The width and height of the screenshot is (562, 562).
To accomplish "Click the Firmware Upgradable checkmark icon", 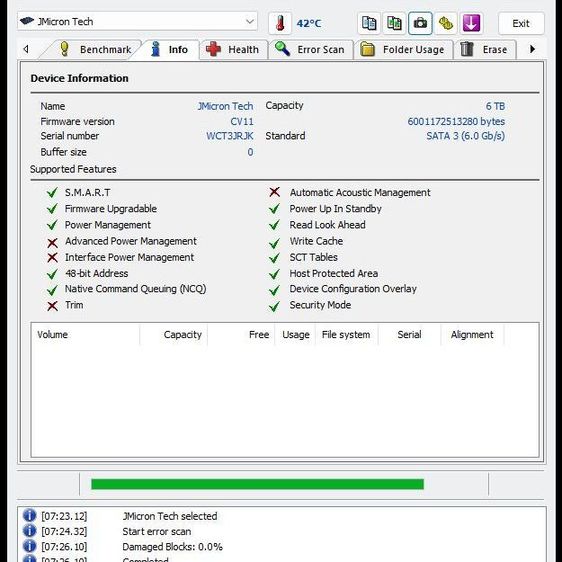I will click(x=52, y=209).
